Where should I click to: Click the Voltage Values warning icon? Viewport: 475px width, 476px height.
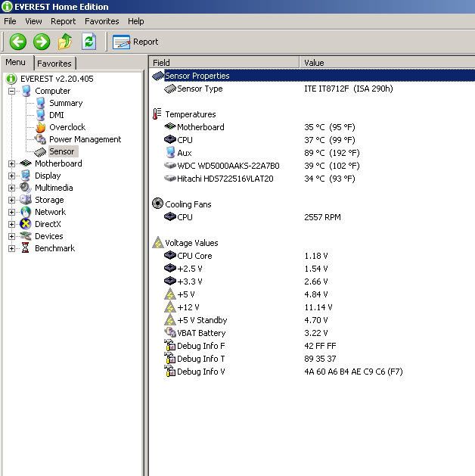158,243
